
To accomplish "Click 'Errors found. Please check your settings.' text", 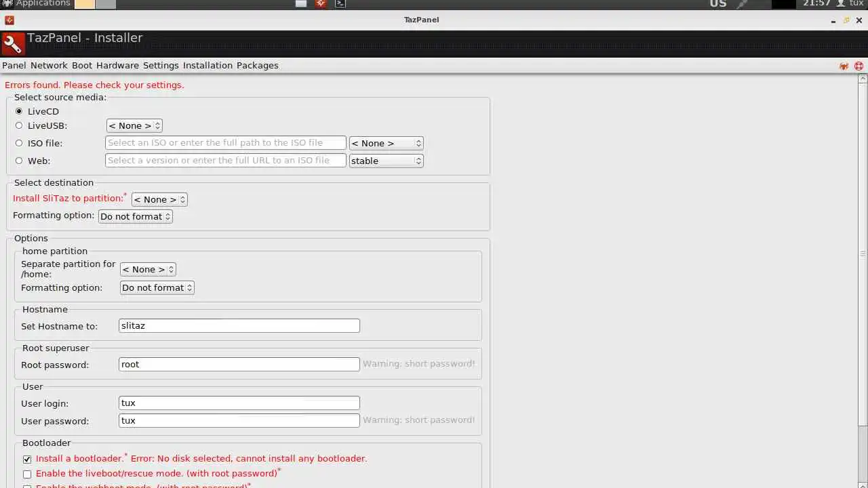I will [x=94, y=85].
